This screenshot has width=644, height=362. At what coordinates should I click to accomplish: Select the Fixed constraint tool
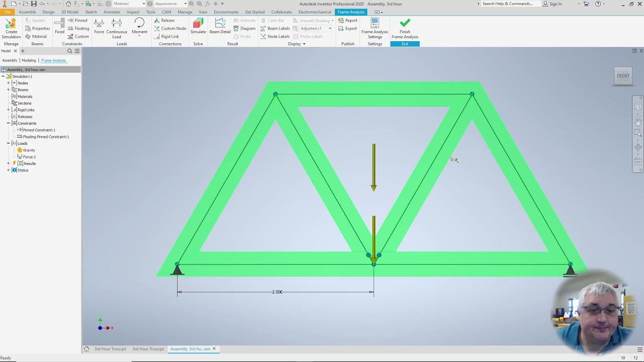pyautogui.click(x=59, y=26)
